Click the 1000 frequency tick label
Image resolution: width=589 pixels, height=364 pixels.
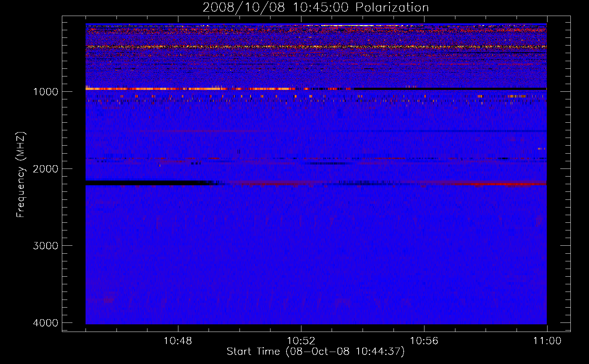click(x=46, y=91)
